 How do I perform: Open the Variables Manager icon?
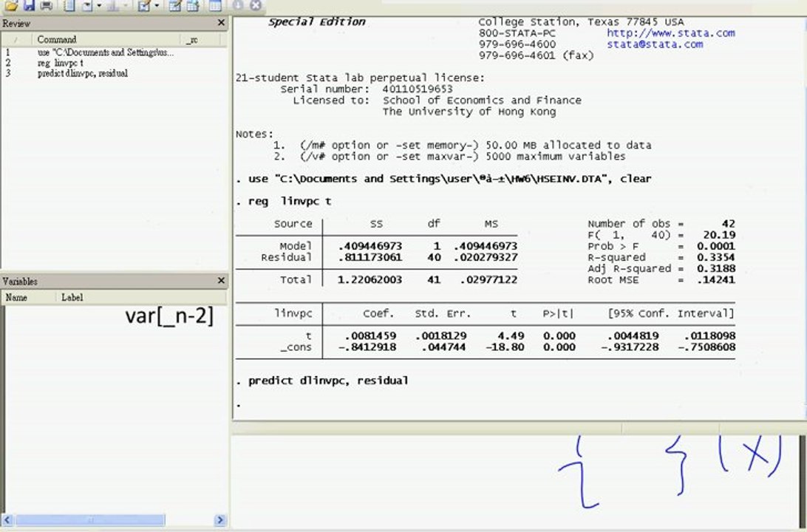coord(215,5)
